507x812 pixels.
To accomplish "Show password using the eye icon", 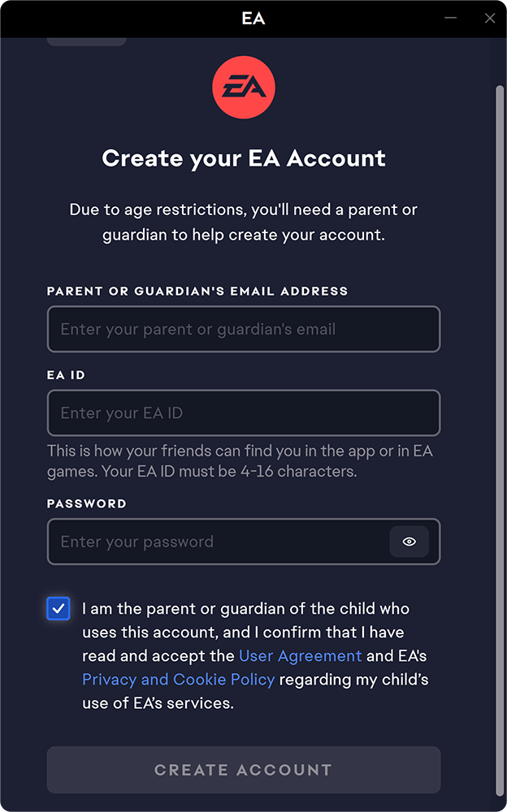I will 409,542.
